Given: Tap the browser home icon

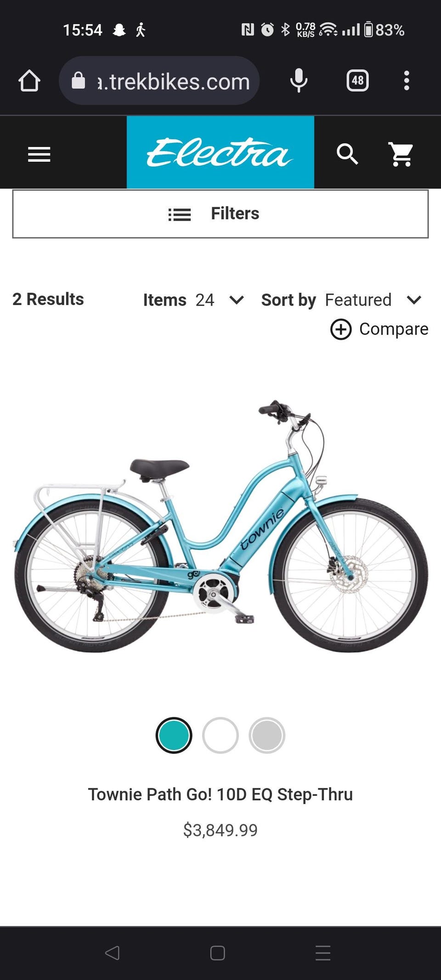Looking at the screenshot, I should pyautogui.click(x=29, y=81).
